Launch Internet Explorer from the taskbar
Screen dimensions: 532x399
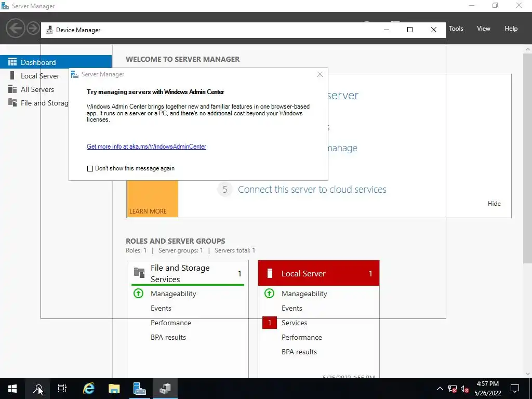tap(88, 389)
